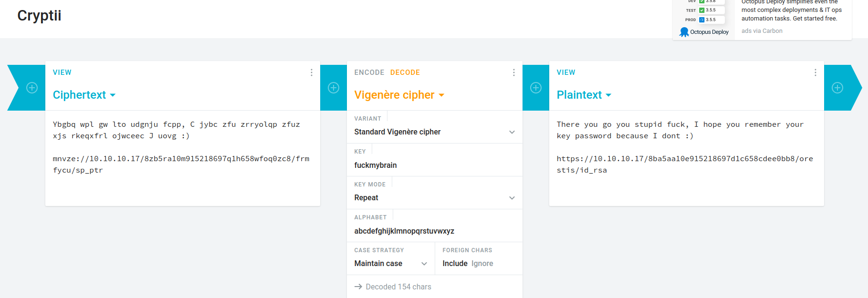Open the Plaintext panel three-dot menu
The height and width of the screenshot is (298, 868).
coord(816,72)
